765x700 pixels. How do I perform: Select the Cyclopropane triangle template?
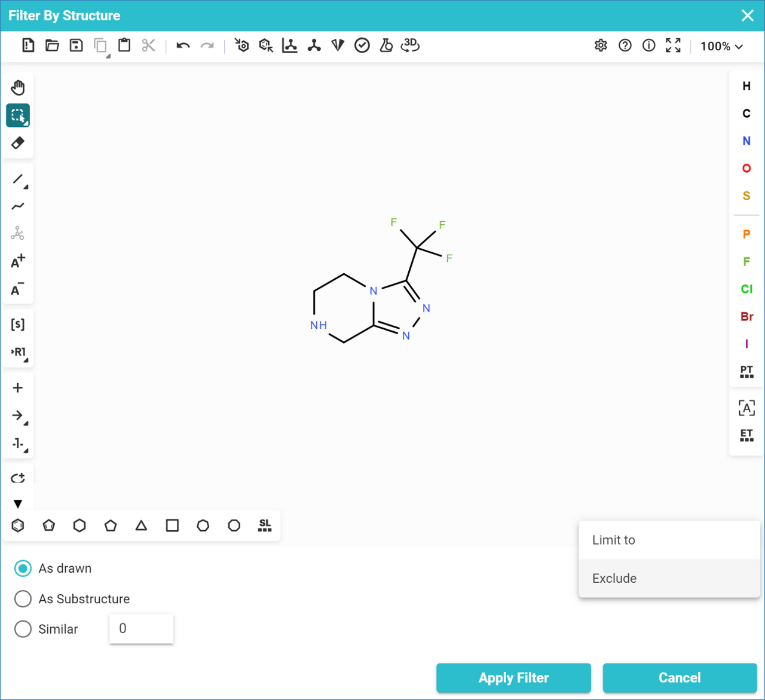click(141, 525)
